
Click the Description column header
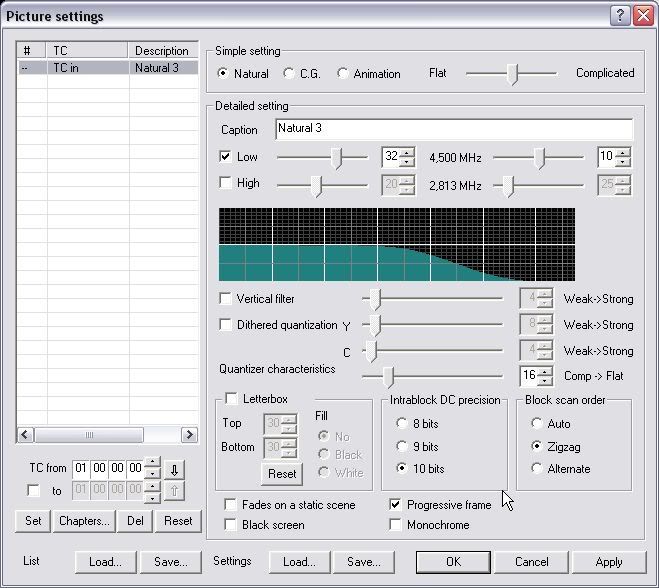point(163,51)
